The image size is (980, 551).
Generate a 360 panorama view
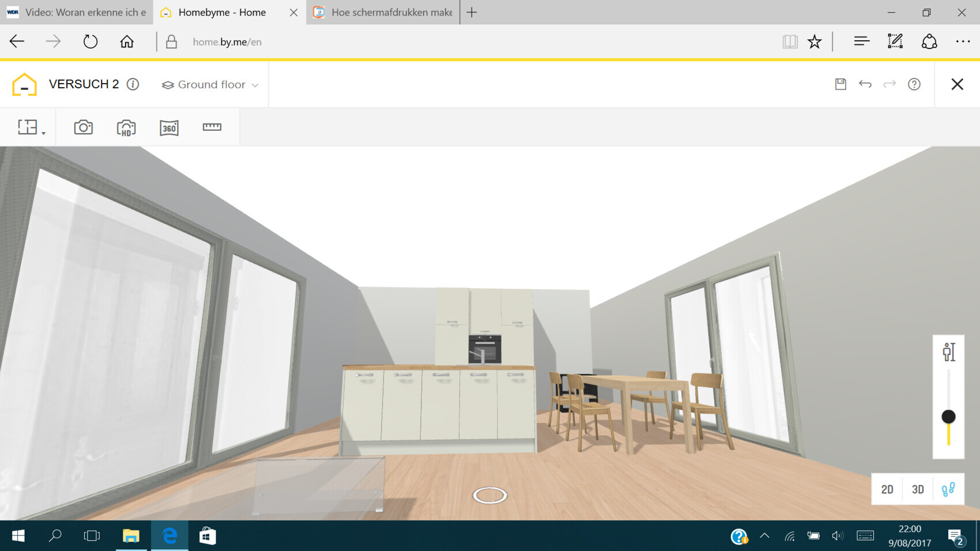click(x=169, y=127)
